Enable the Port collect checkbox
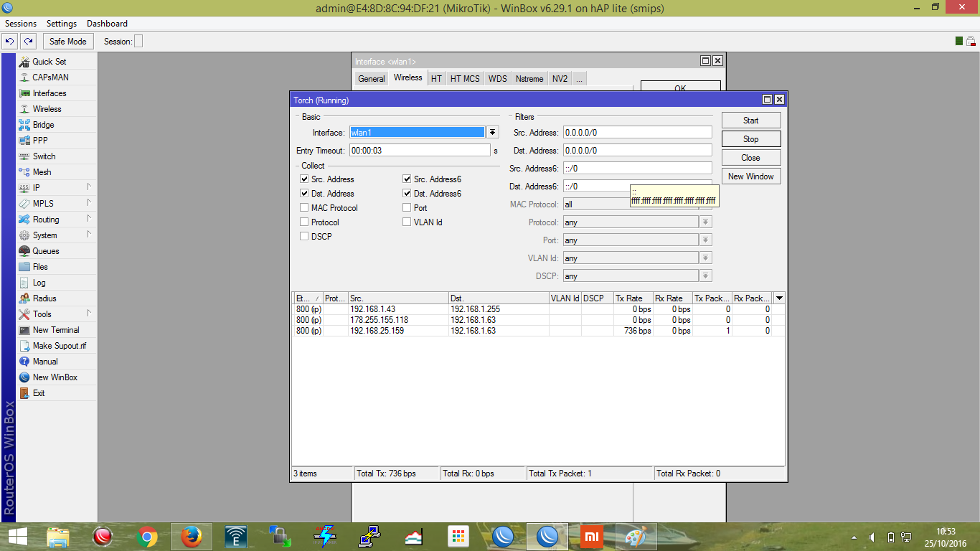Viewport: 980px width, 551px height. (407, 208)
